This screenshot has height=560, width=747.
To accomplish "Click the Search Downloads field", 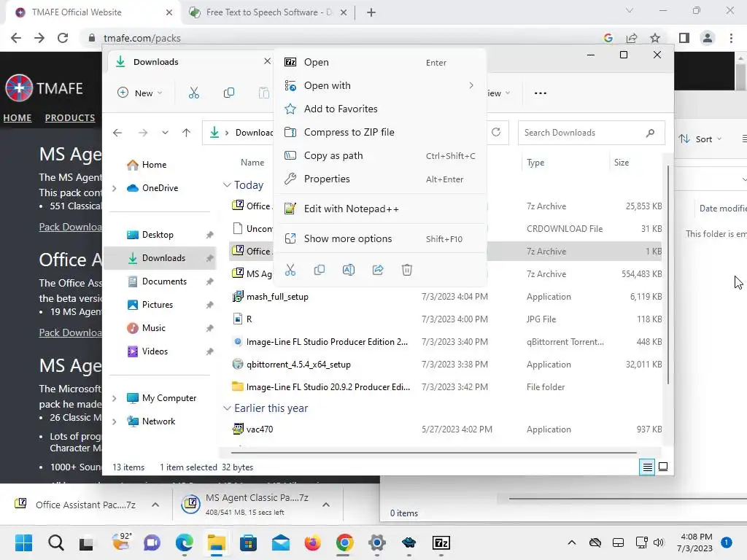I will point(591,133).
